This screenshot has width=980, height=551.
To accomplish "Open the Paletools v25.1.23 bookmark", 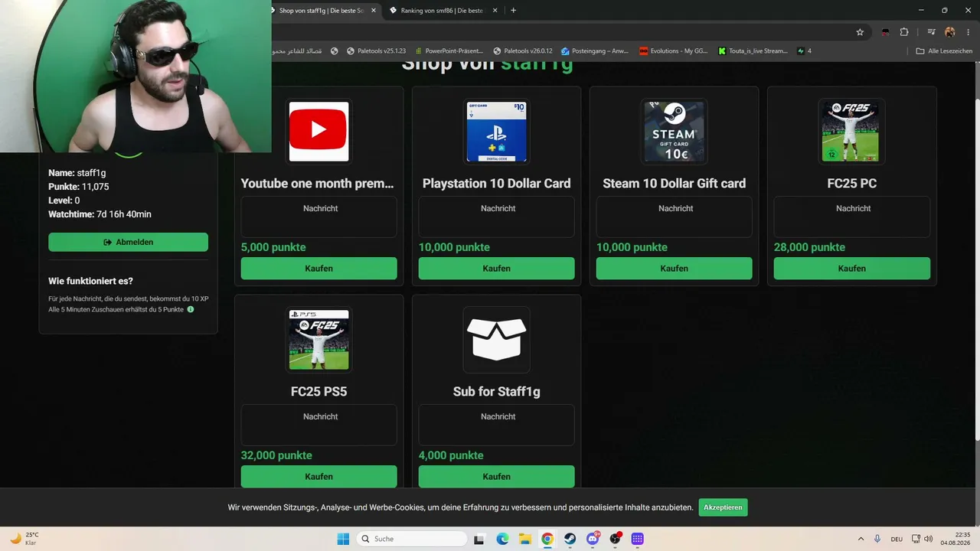I will coord(376,51).
